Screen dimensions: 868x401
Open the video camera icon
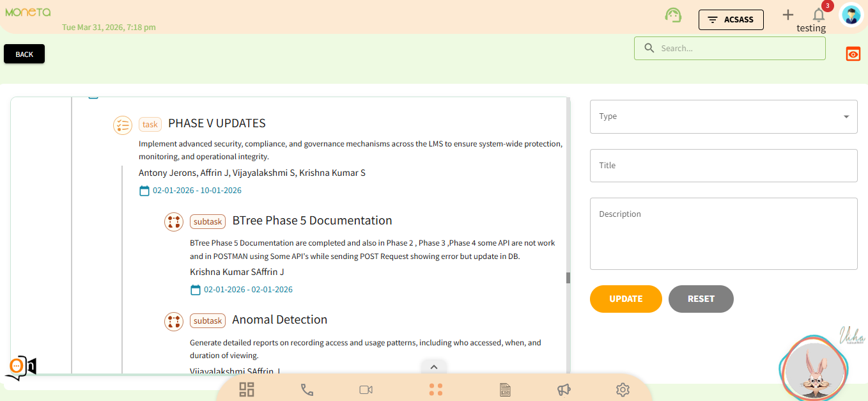pos(366,389)
